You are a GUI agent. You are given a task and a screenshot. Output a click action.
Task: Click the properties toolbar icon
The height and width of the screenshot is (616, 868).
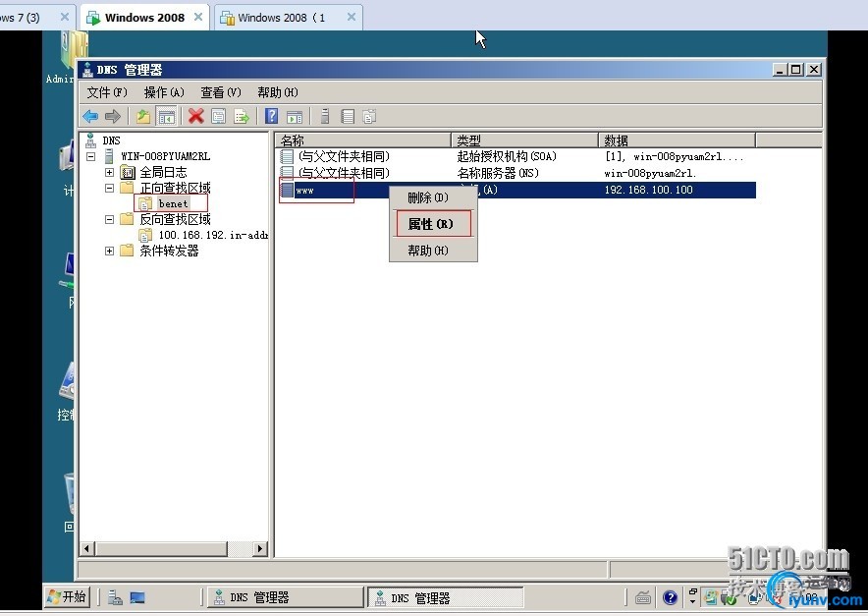click(219, 116)
